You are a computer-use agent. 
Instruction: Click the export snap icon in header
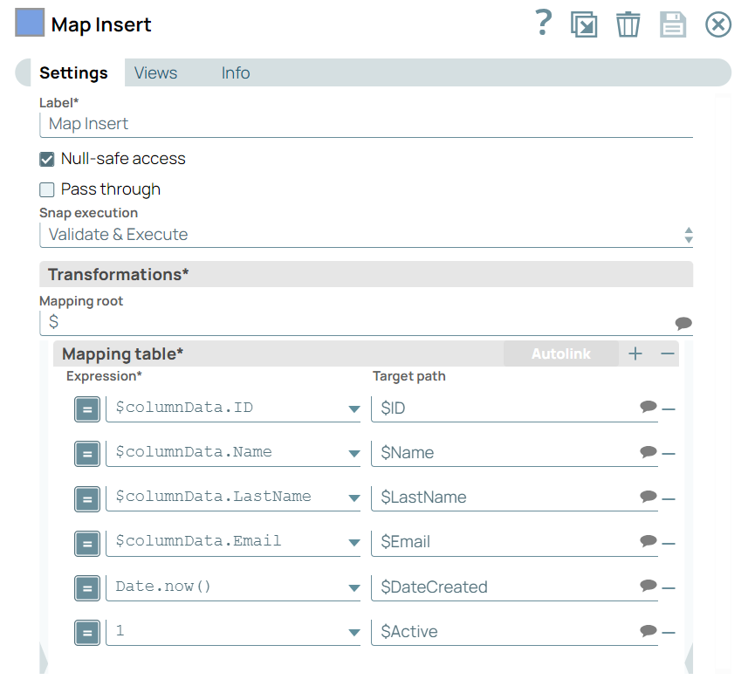pyautogui.click(x=584, y=24)
